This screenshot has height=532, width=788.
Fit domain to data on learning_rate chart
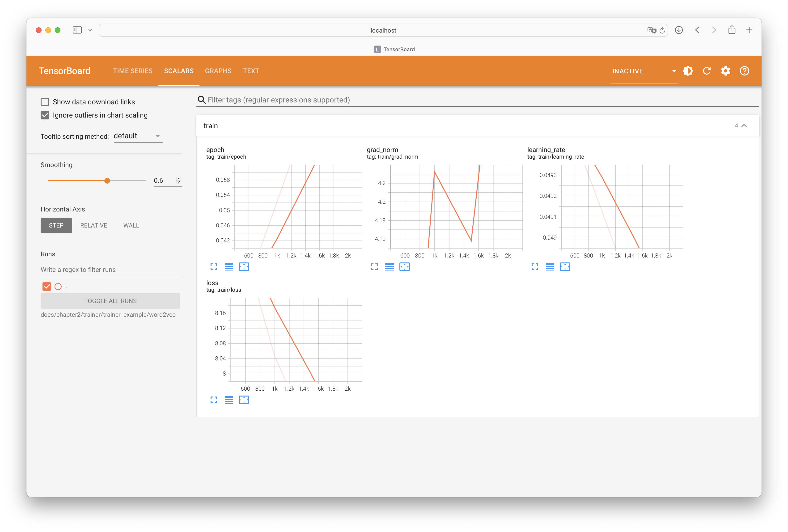565,267
